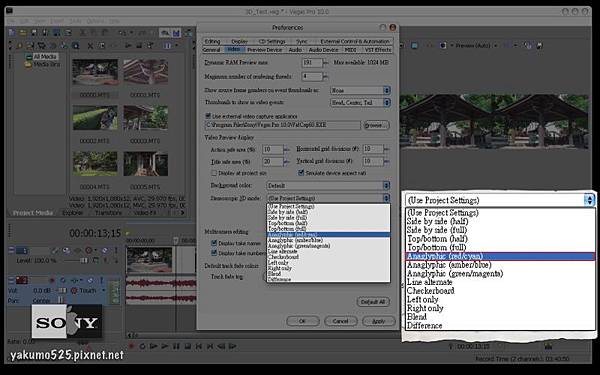This screenshot has width=600, height=375.
Task: Click the audio track Pan slider
Action: (61, 300)
